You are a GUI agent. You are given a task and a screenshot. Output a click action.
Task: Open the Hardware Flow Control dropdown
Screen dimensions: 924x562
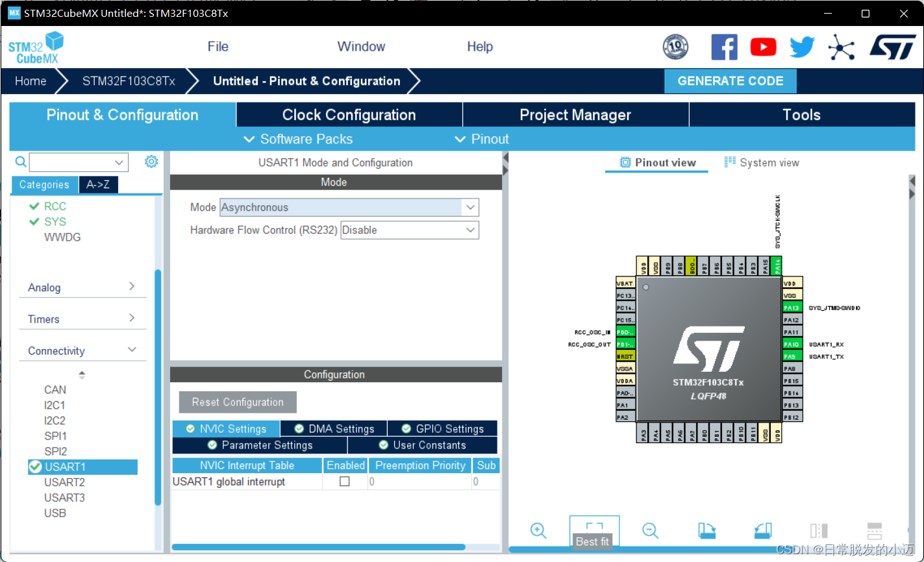point(410,230)
